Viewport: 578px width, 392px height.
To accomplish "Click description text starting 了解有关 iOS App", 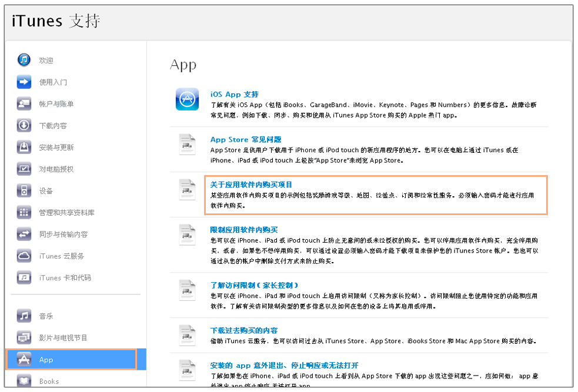I will pyautogui.click(x=373, y=110).
